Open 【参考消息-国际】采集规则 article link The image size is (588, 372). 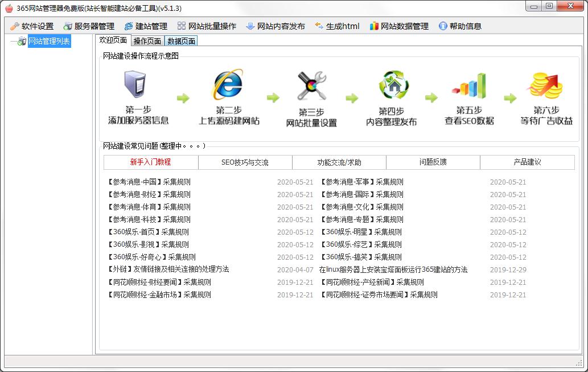(x=361, y=194)
